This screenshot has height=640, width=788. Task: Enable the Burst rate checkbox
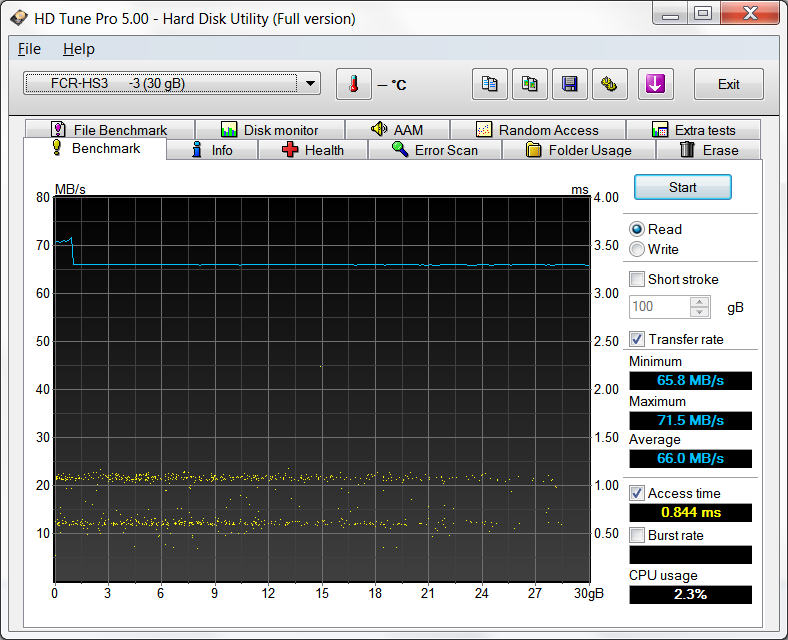(637, 535)
